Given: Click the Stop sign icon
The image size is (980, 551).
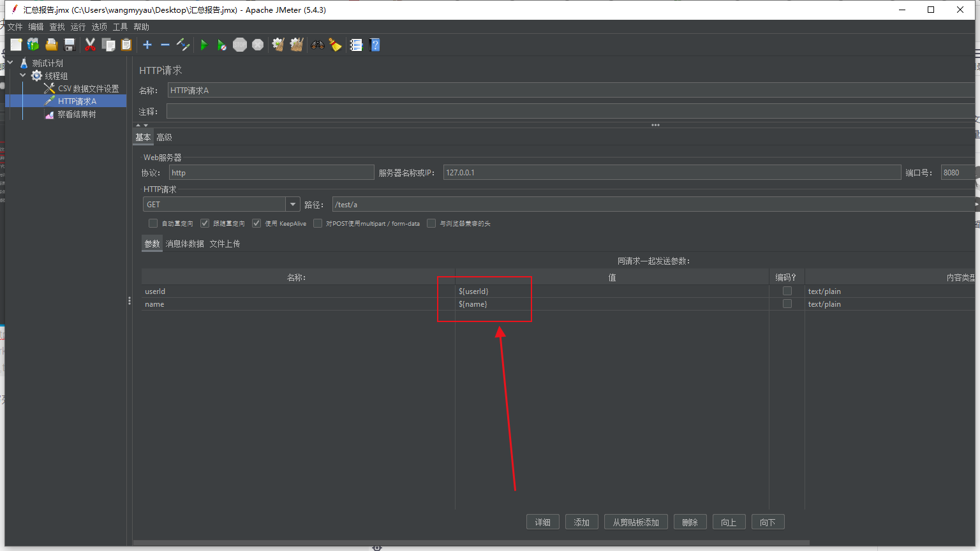Looking at the screenshot, I should tap(240, 45).
